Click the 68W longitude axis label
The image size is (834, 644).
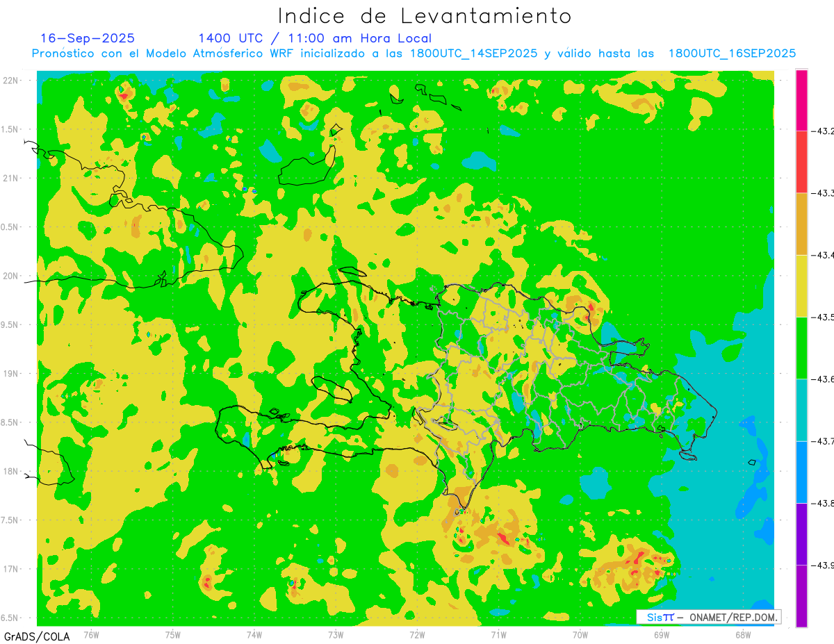click(x=742, y=634)
